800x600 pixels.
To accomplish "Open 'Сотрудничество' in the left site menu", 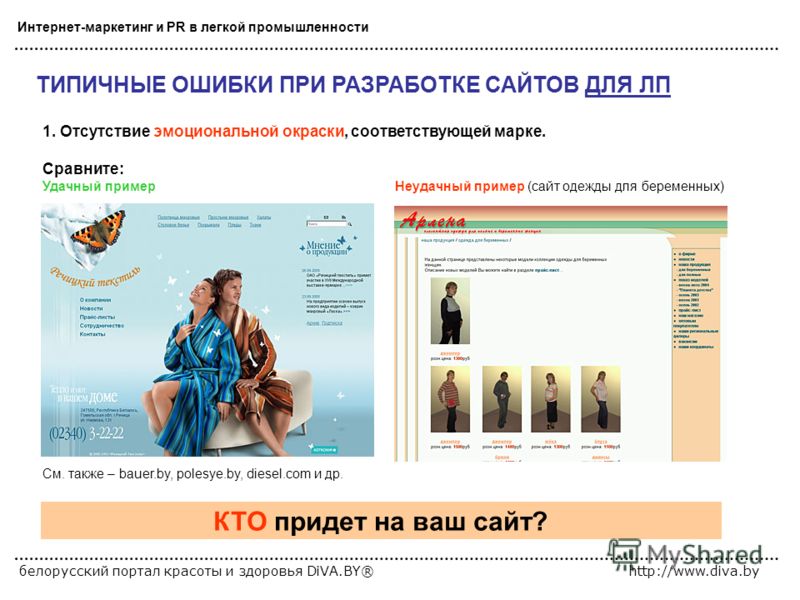I will pyautogui.click(x=102, y=326).
